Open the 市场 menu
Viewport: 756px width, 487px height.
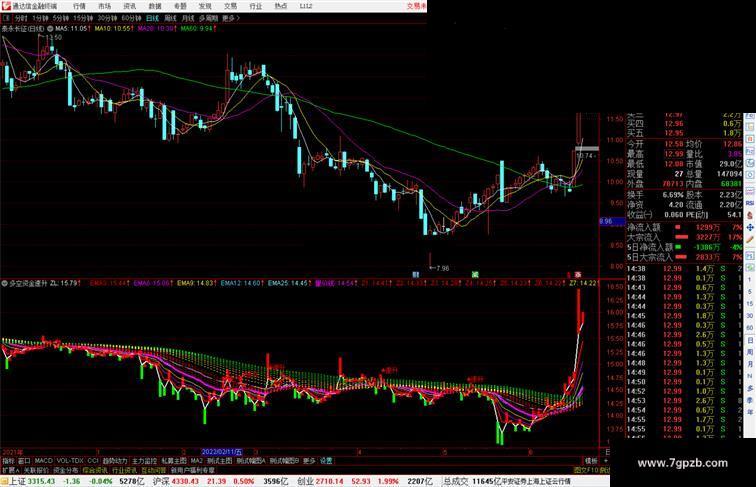[x=104, y=6]
